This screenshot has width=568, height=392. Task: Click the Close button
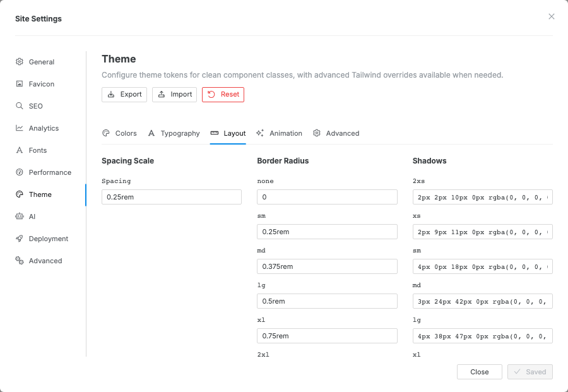point(479,372)
